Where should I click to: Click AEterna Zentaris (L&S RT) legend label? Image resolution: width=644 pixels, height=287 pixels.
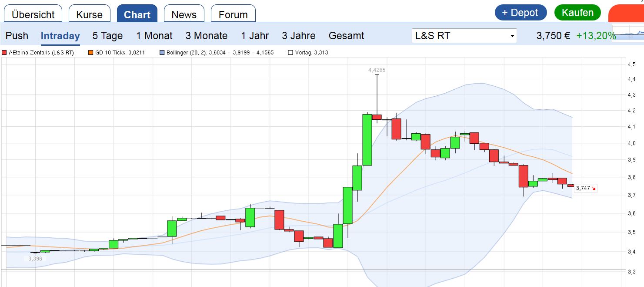pyautogui.click(x=41, y=53)
